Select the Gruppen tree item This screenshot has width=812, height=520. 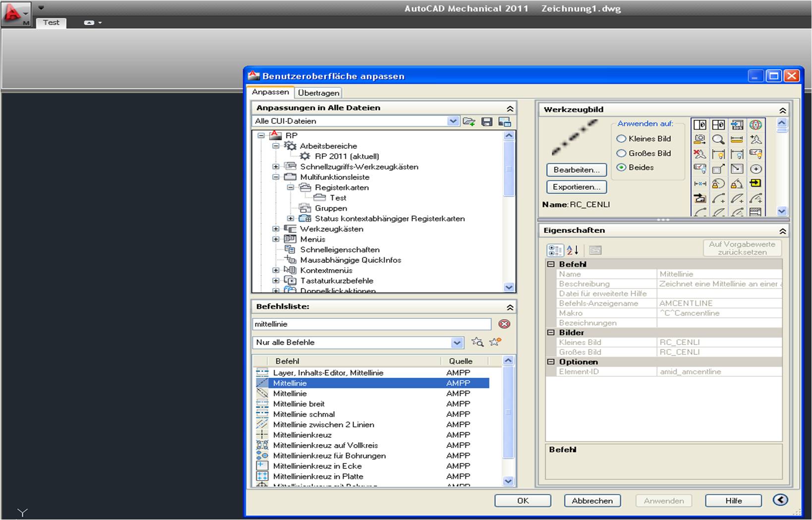coord(331,208)
